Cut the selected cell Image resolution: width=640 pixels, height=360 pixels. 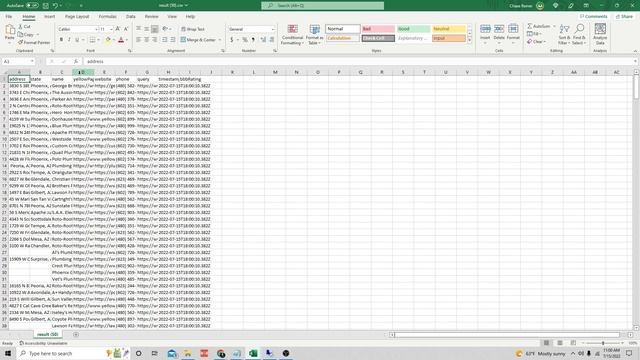(24, 27)
